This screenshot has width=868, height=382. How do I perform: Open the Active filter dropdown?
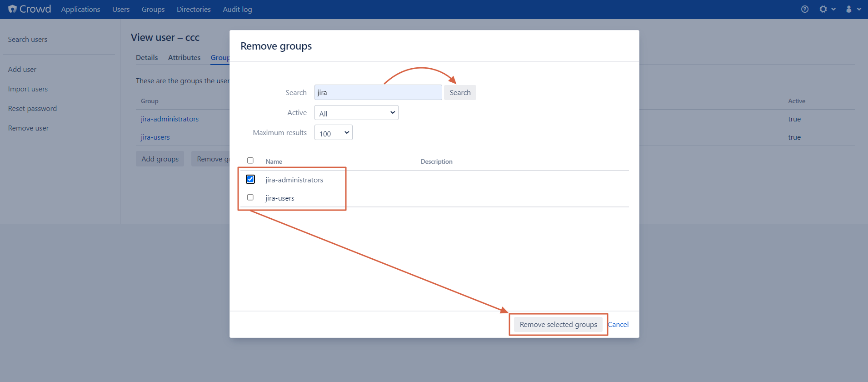(356, 113)
